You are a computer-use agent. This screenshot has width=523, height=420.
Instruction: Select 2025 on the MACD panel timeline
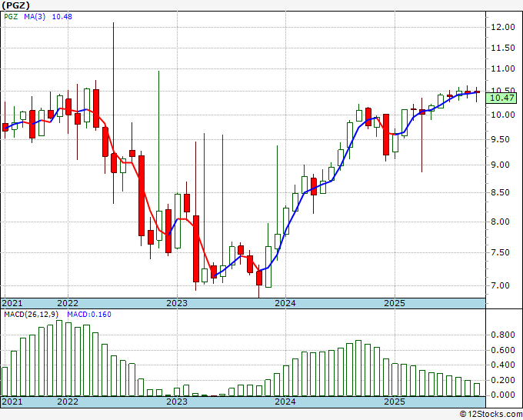pos(394,402)
